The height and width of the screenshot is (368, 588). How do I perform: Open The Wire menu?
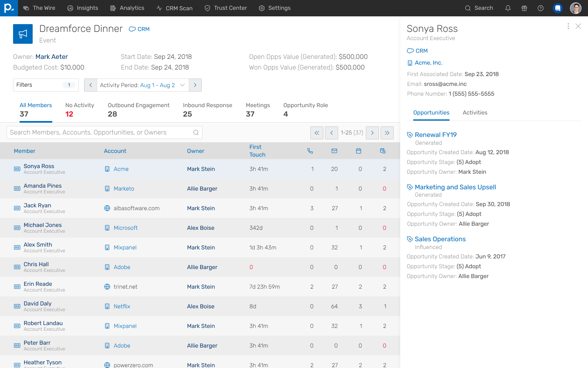pos(39,8)
